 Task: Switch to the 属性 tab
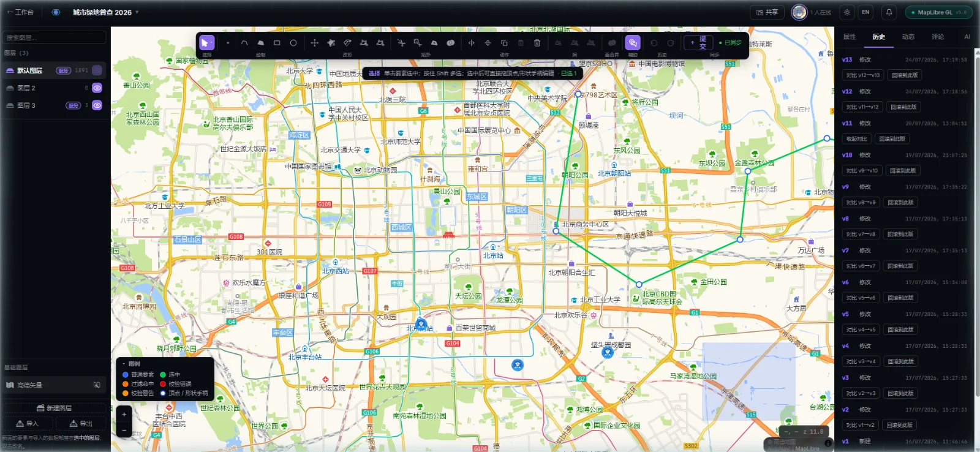[850, 37]
